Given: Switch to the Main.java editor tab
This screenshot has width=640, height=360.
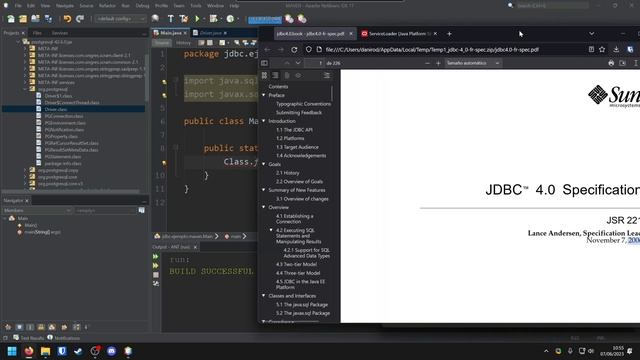Looking at the screenshot, I should [x=171, y=33].
